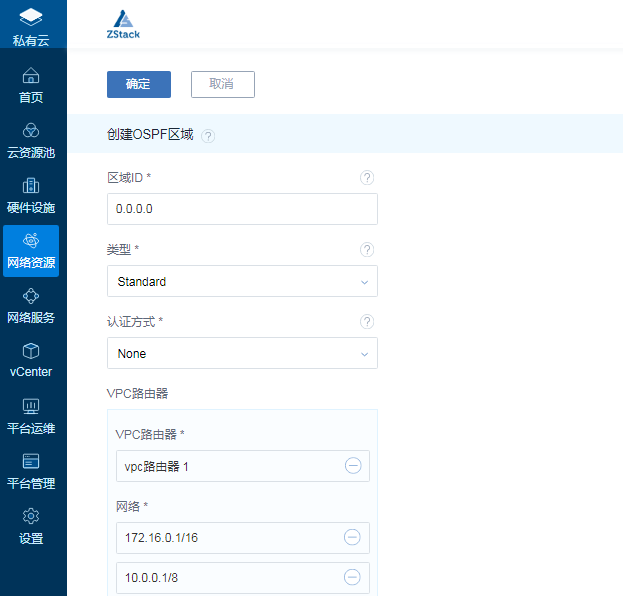Select the 172.16.0.1/16 network field
This screenshot has width=623, height=596.
[x=243, y=538]
